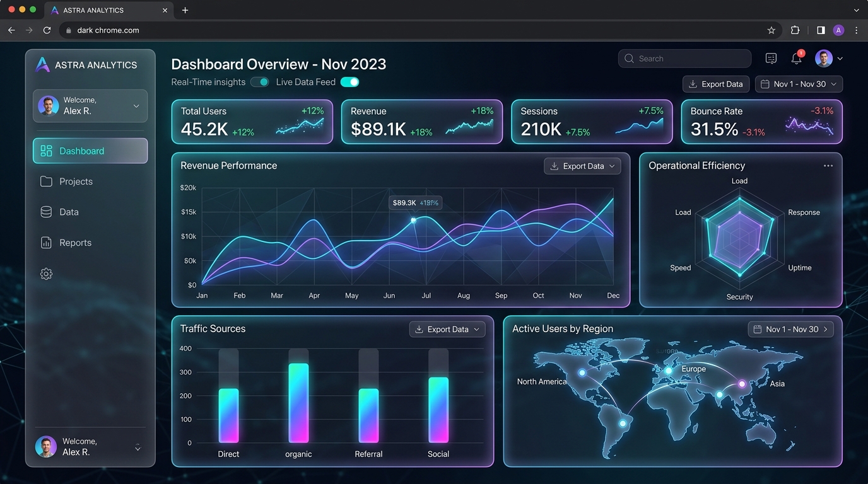Click the dashboard Search field
This screenshot has width=868, height=484.
(x=684, y=59)
